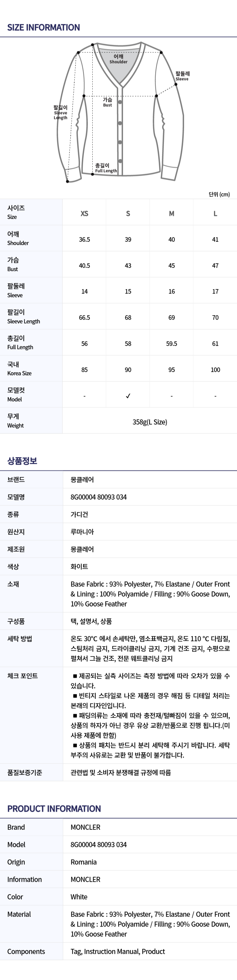Click the Romania origin value
Viewport: 237px width, 980px height.
[x=83, y=862]
